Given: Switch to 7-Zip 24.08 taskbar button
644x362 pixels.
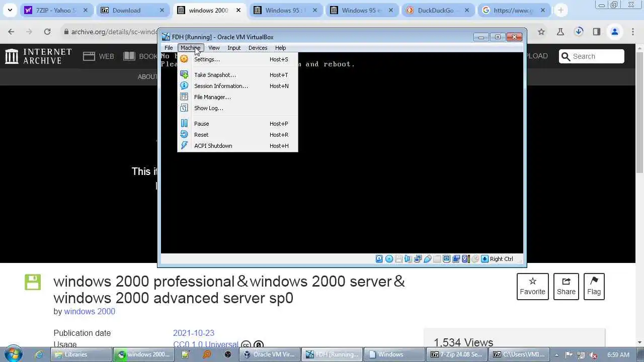Looking at the screenshot, I should 457,354.
